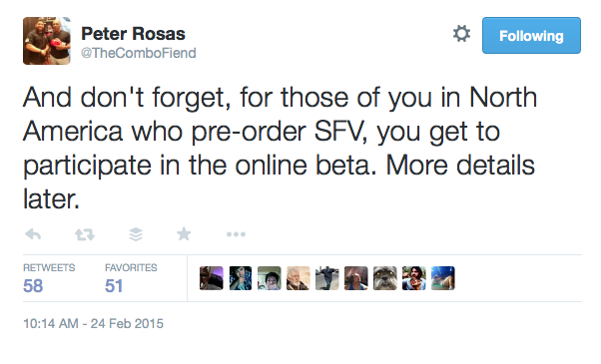Open the white-bearded man avatar
The width and height of the screenshot is (601, 364).
pyautogui.click(x=299, y=278)
